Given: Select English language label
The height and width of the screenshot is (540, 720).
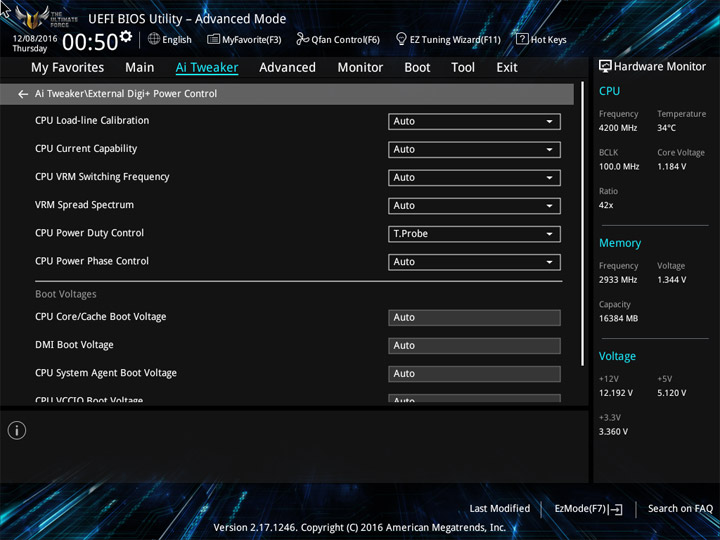Looking at the screenshot, I should point(177,39).
